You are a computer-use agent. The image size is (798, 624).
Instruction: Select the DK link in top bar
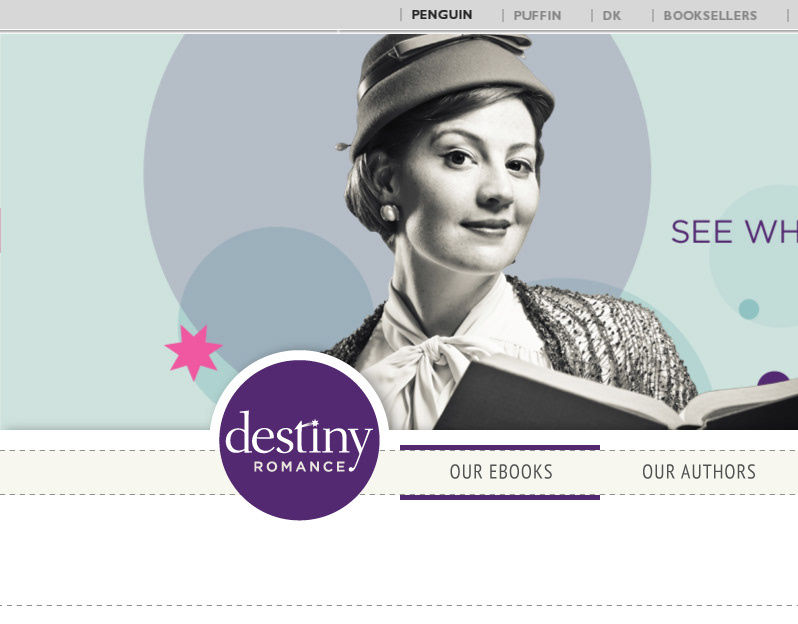tap(611, 16)
